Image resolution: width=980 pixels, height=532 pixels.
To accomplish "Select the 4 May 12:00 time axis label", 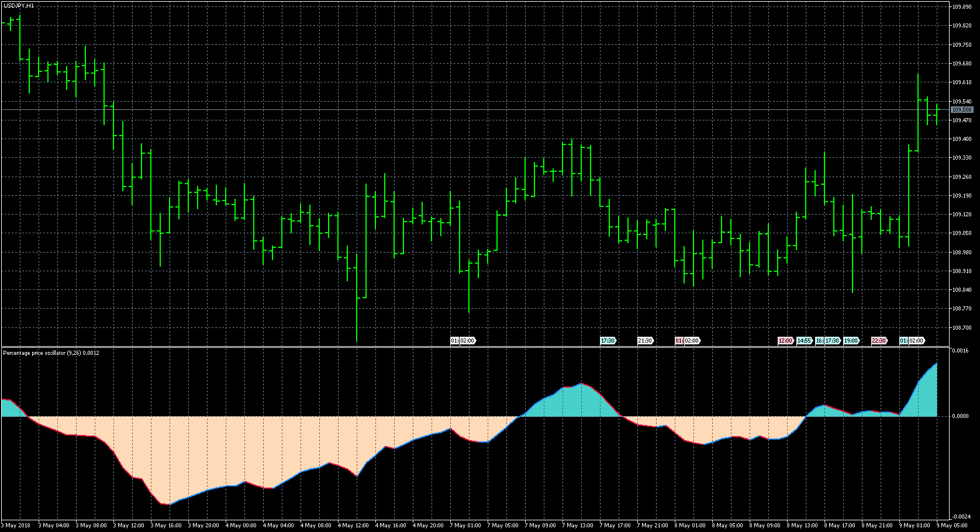I will pos(353,526).
